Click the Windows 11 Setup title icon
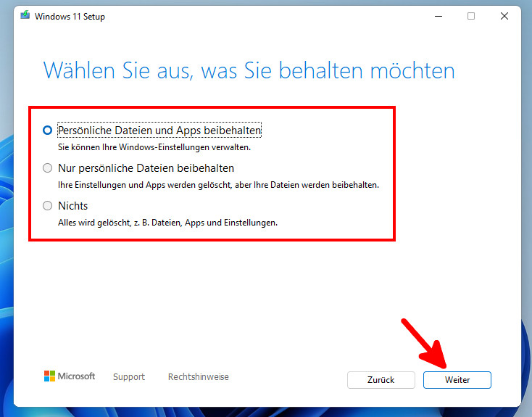Viewport: 532px width, 417px height. [x=25, y=15]
